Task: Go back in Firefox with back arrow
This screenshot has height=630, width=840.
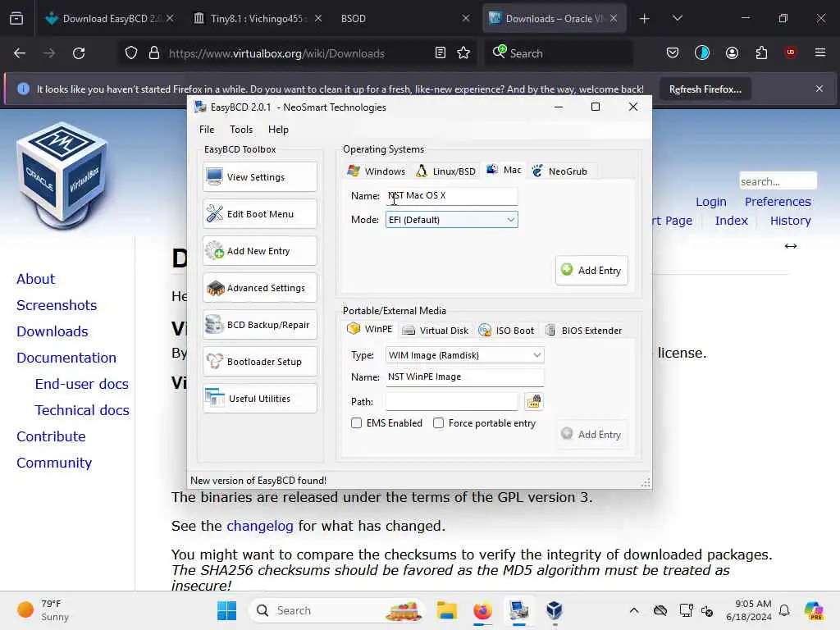Action: coord(20,53)
